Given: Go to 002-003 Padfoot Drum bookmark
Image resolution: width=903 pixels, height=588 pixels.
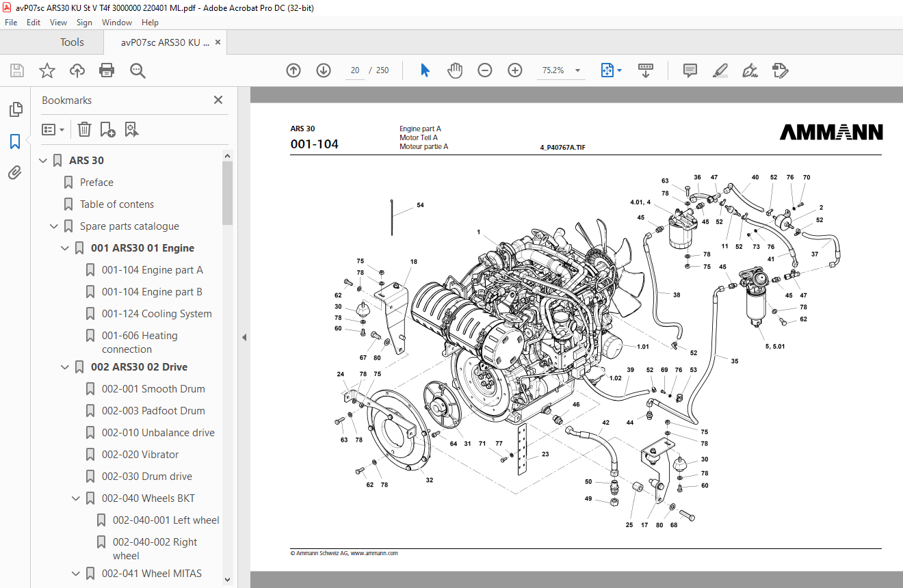Looking at the screenshot, I should [153, 411].
